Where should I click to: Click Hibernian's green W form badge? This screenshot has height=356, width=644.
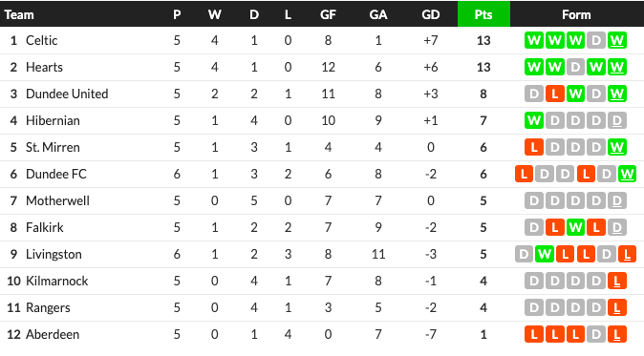(534, 120)
